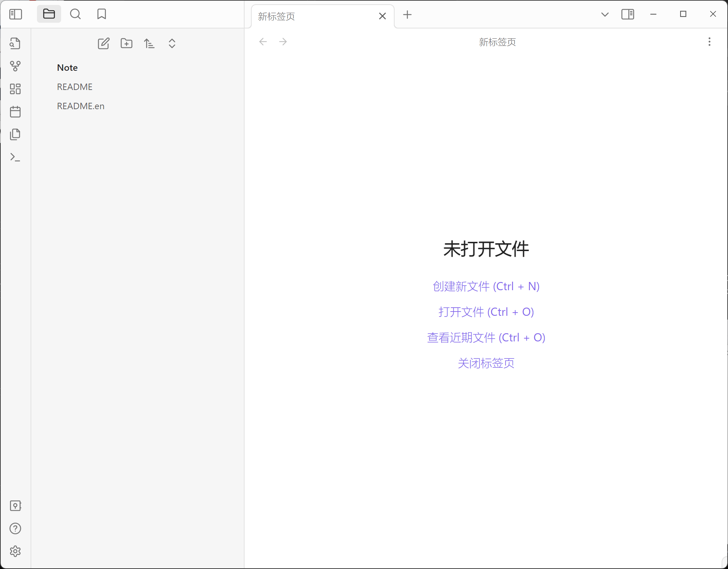Open the vault switcher icon
The height and width of the screenshot is (569, 728).
coord(15,506)
